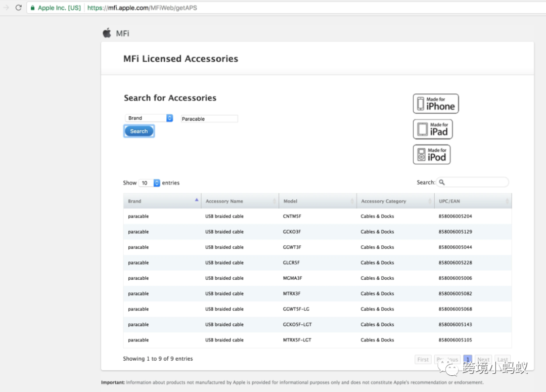Click the Search for Accessories heading
Screen dimensions: 546x392
(170, 98)
